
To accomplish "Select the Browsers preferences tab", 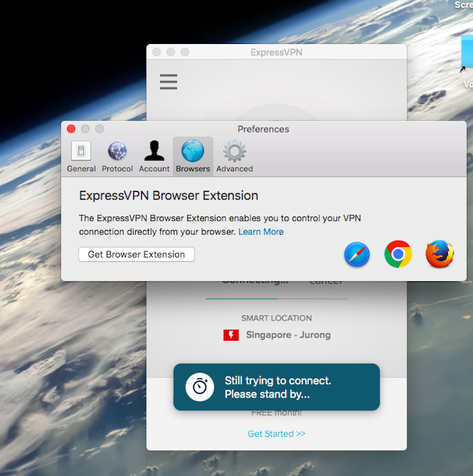I will click(193, 156).
